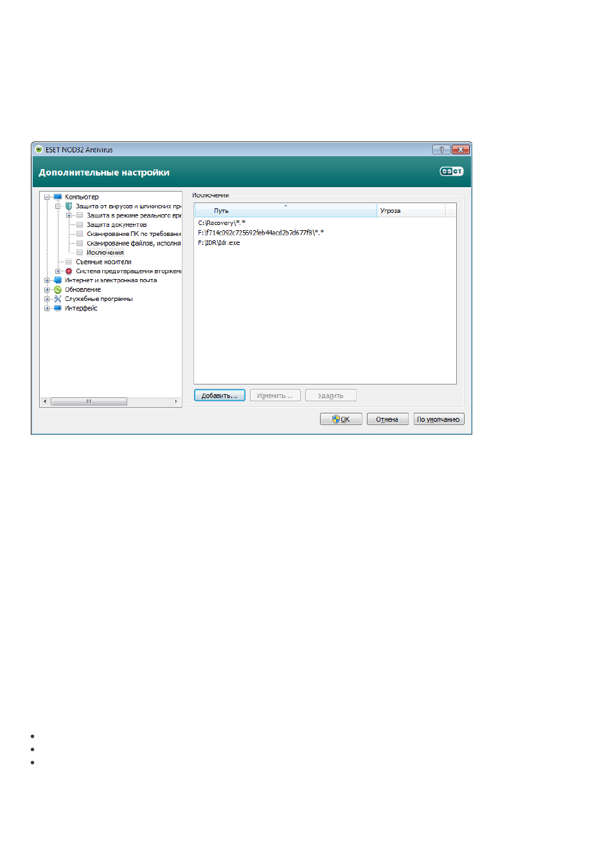Click the page icon beside Сканирование ПК по требованию
Screen dimensions: 613x868
click(x=80, y=234)
